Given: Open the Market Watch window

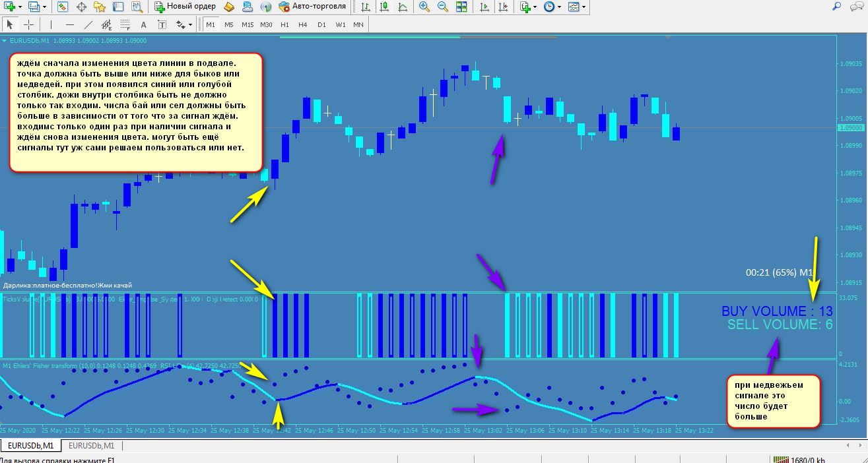Looking at the screenshot, I should click(63, 7).
